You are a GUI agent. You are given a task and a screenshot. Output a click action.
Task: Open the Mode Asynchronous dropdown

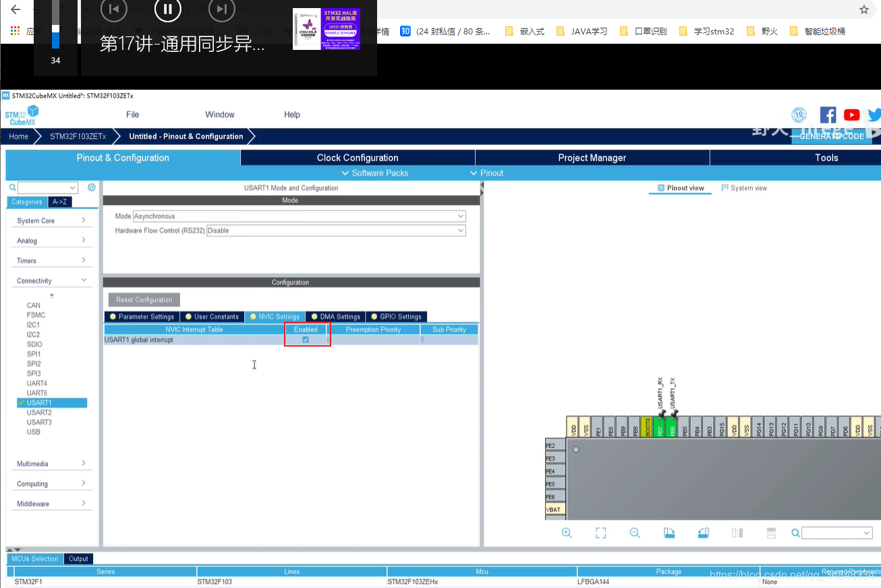[299, 216]
